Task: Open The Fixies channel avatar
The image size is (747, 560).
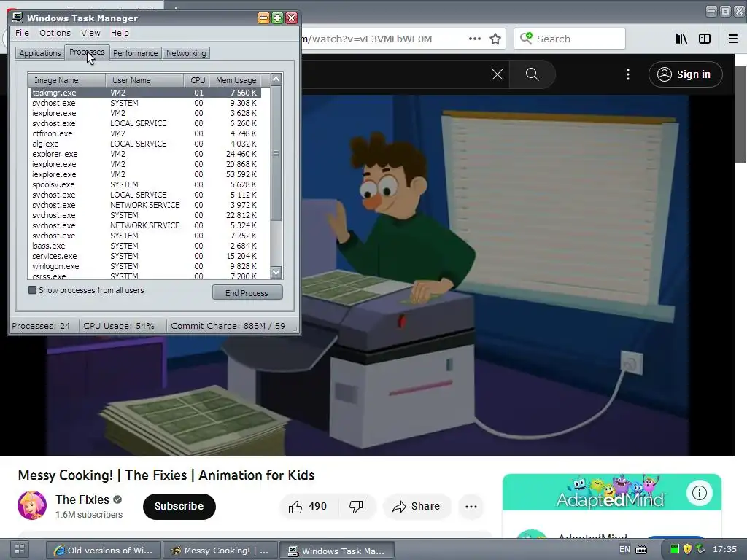Action: 32,505
